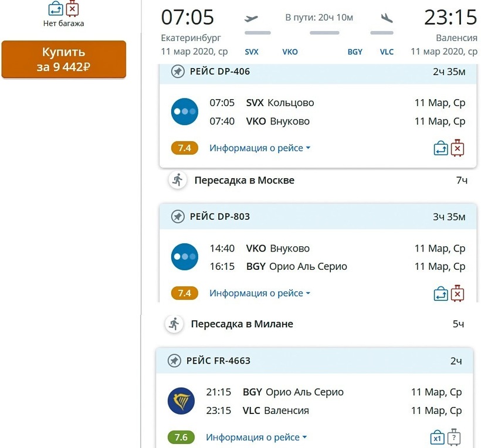Click the Pobeda airline logo for flight DP-406
Screen dimensions: 481x448
(x=185, y=112)
